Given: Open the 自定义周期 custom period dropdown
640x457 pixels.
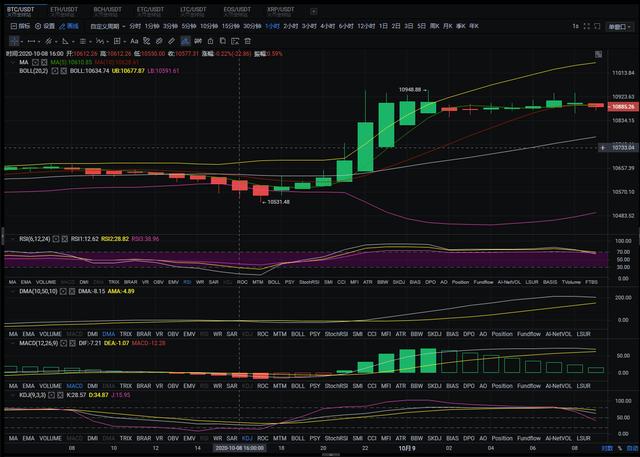Looking at the screenshot, I should point(108,26).
